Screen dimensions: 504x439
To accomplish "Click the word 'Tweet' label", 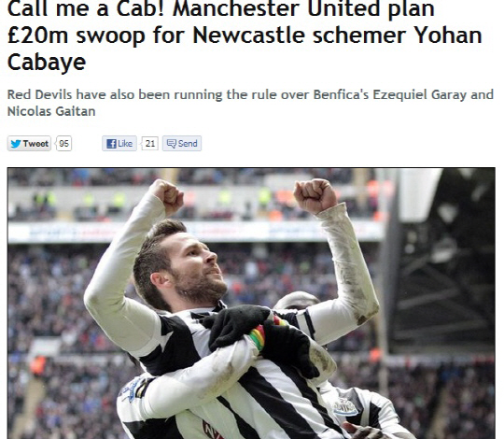I will 35,144.
